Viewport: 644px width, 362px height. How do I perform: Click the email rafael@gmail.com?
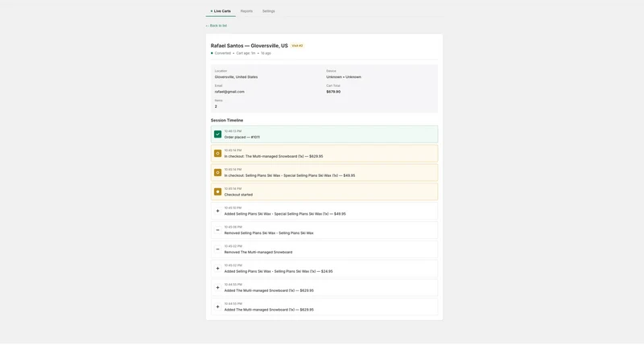click(x=229, y=92)
